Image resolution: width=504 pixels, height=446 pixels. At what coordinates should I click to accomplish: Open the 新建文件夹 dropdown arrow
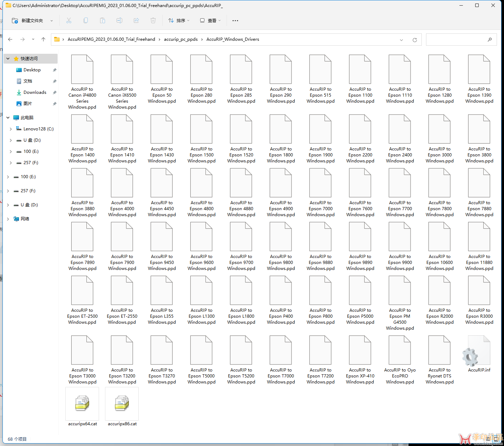[52, 21]
